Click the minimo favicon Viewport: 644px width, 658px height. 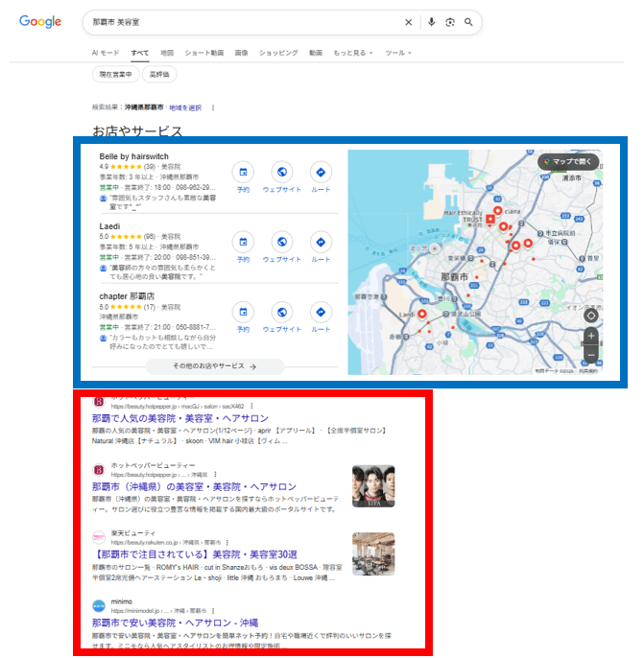pyautogui.click(x=99, y=606)
